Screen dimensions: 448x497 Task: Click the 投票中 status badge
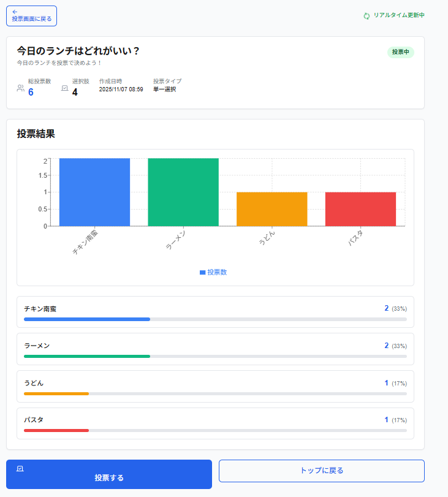pyautogui.click(x=400, y=52)
